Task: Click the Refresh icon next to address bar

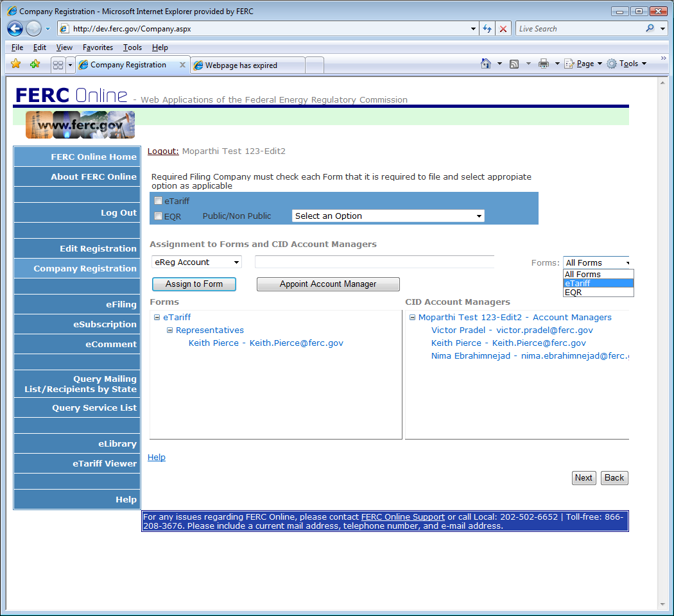Action: 487,29
